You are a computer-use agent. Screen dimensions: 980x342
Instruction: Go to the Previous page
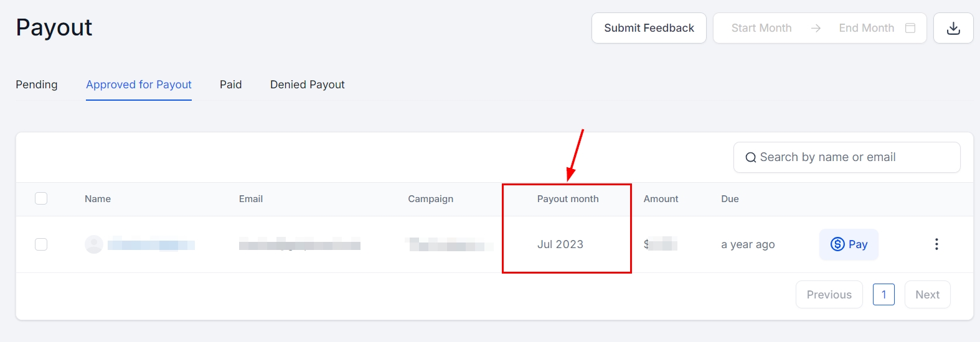829,295
